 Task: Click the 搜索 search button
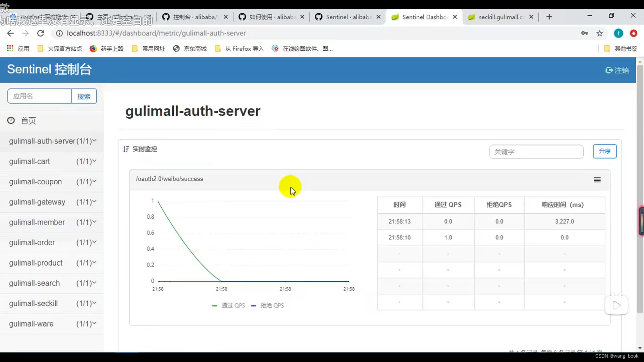pyautogui.click(x=84, y=97)
